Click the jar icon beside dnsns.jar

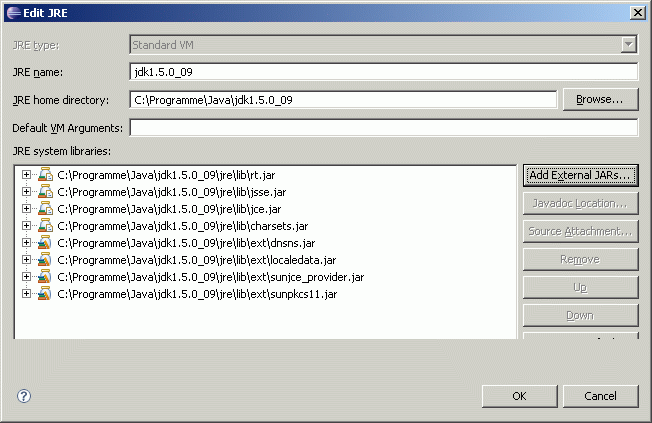tap(44, 243)
